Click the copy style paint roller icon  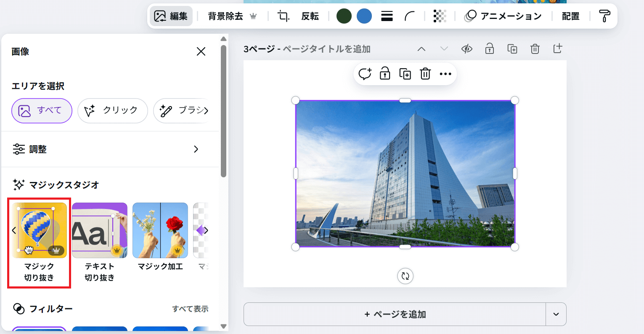[604, 16]
